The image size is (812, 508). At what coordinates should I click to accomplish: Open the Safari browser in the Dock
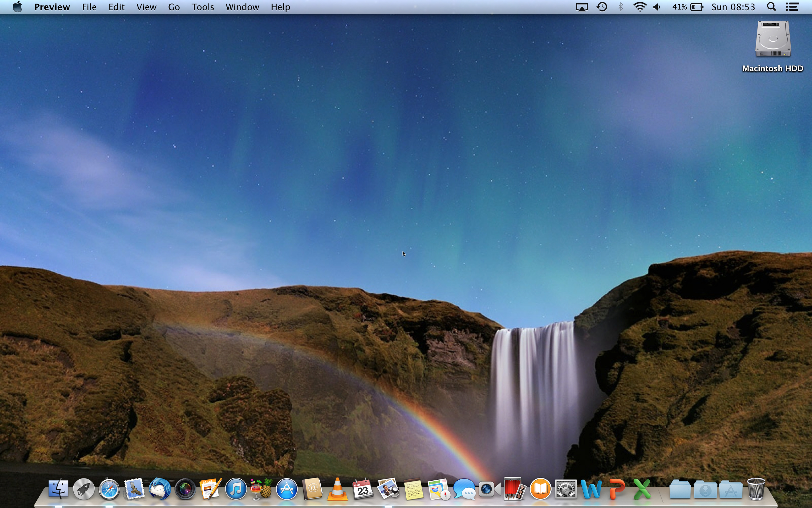(x=109, y=489)
